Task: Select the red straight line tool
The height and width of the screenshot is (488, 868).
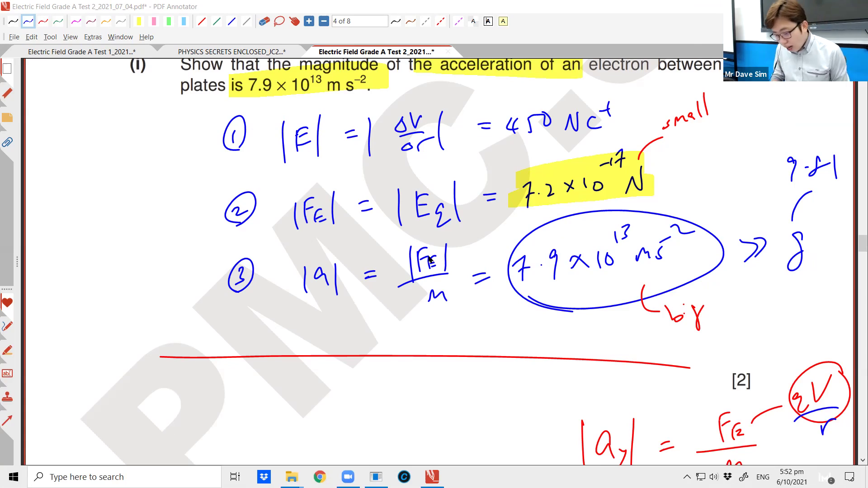Action: pyautogui.click(x=202, y=21)
